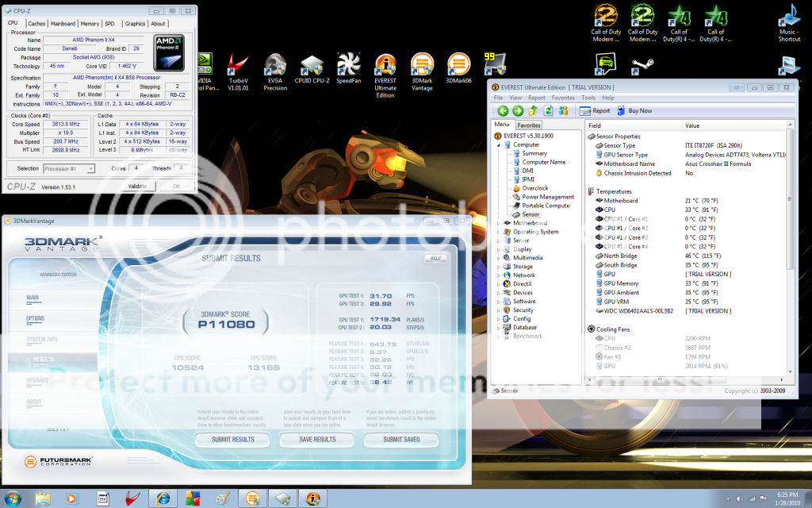Open EVGA Precision desktop icon

point(275,72)
